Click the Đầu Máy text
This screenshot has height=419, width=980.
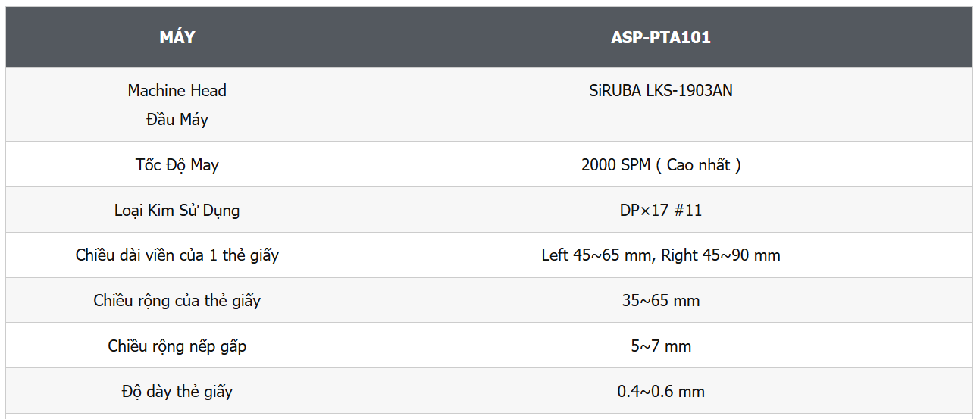click(177, 120)
